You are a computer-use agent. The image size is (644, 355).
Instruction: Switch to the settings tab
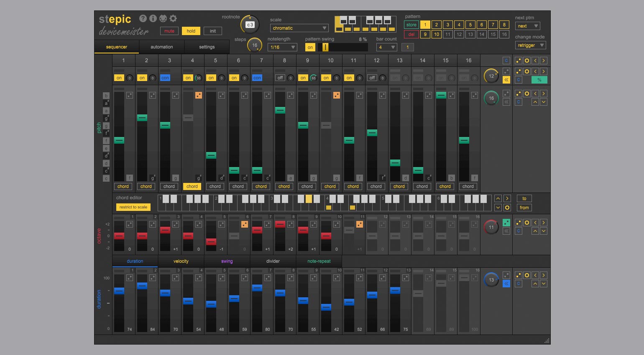tap(207, 47)
